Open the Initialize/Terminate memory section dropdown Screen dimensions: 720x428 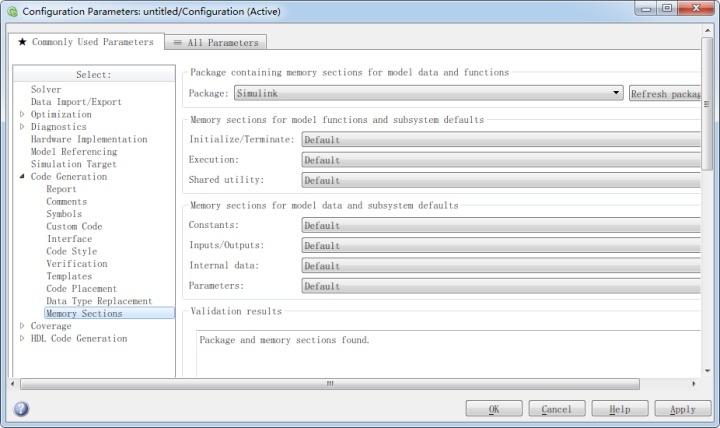[x=501, y=140]
